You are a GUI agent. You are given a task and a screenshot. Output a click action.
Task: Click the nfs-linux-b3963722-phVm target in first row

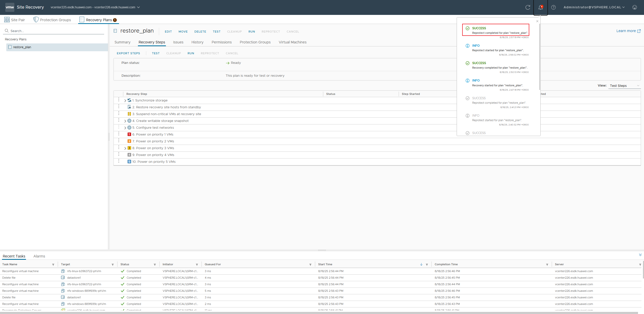click(x=84, y=271)
